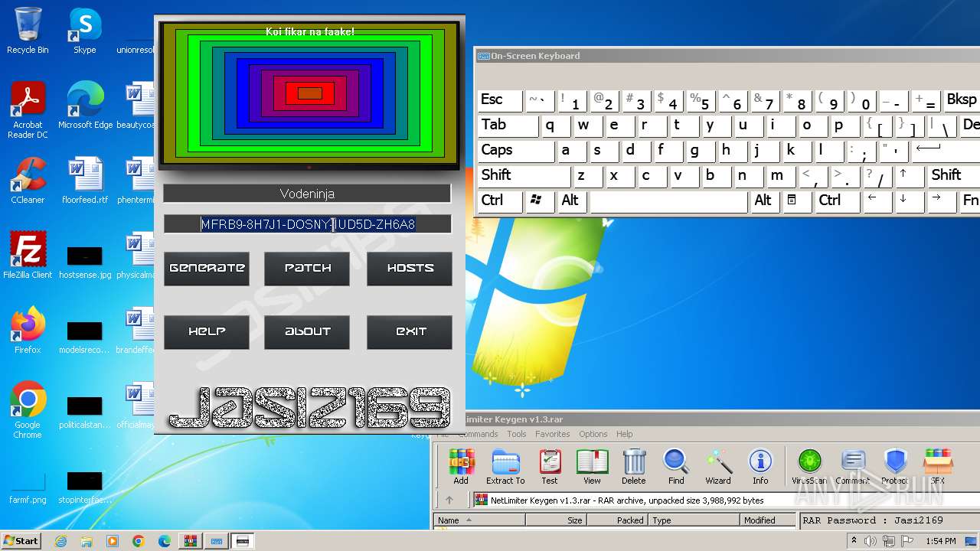The image size is (980, 551).
Task: Click Esc key on On-Screen Keyboard
Action: [x=500, y=100]
